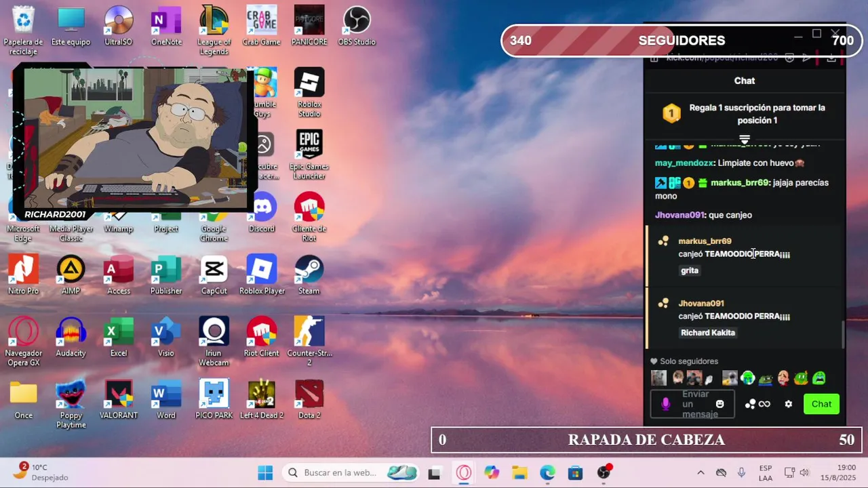
Task: Launch the Iriun Webcam shortcut
Action: 214,342
